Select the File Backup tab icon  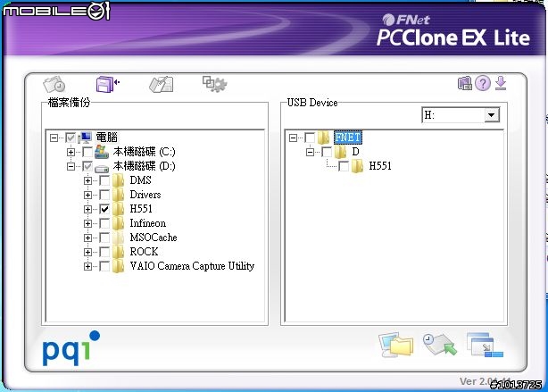click(108, 84)
